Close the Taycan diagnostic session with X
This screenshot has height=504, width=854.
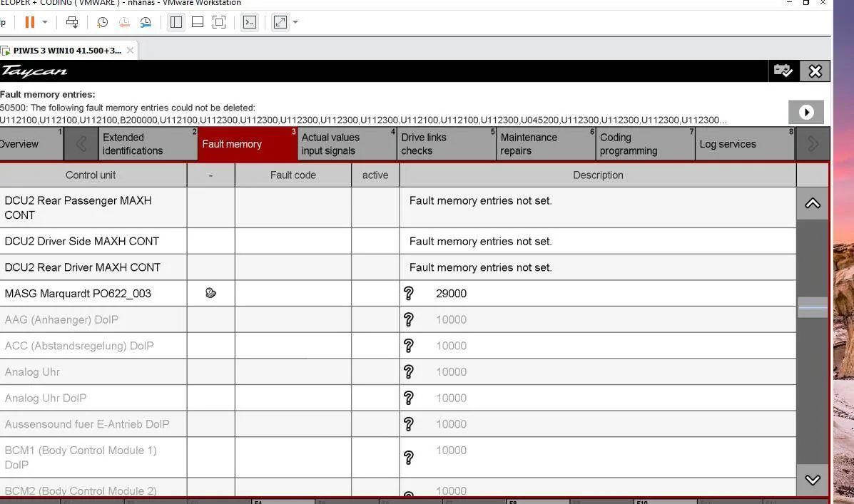point(815,71)
